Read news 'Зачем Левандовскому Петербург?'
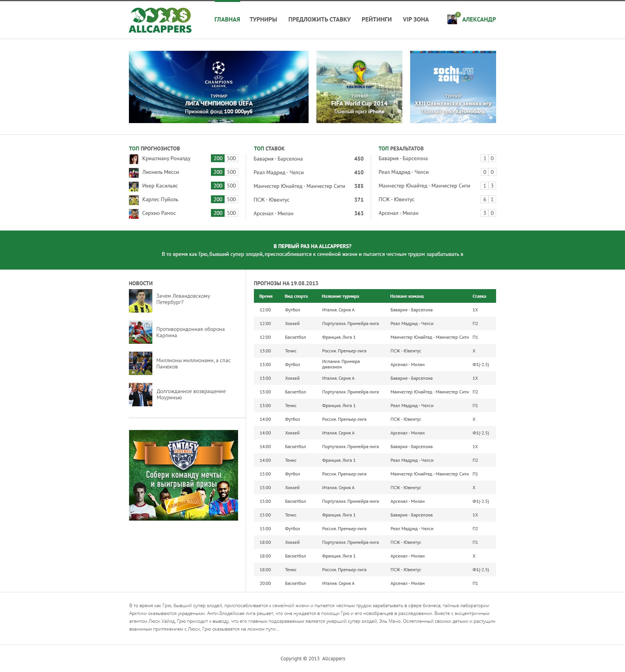The image size is (625, 672). coord(183,299)
